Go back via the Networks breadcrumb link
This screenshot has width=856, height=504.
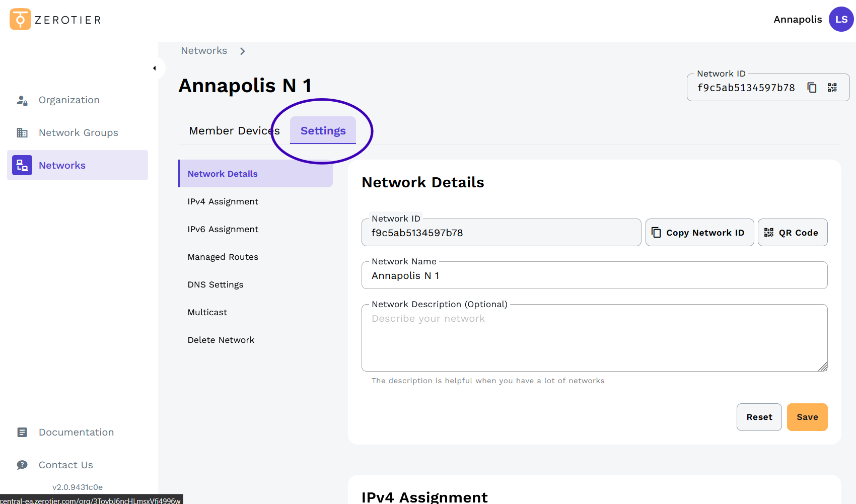(x=204, y=51)
